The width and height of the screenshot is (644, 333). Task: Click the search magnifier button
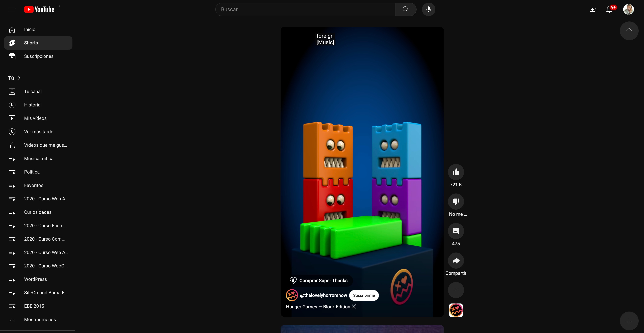[x=406, y=10]
